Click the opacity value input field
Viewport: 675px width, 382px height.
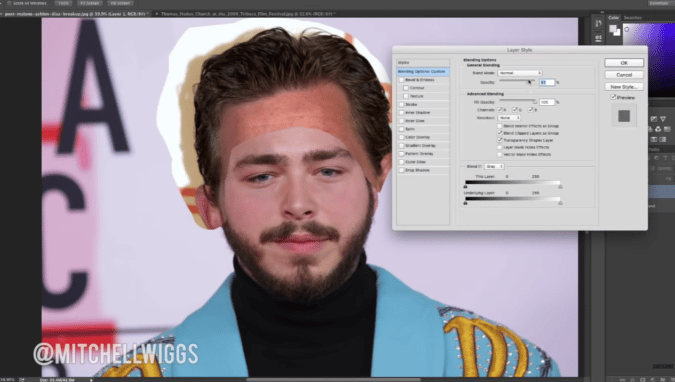[x=547, y=82]
